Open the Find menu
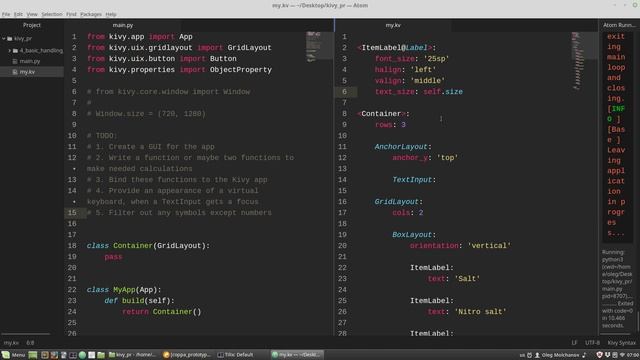The width and height of the screenshot is (640, 360). tap(71, 14)
